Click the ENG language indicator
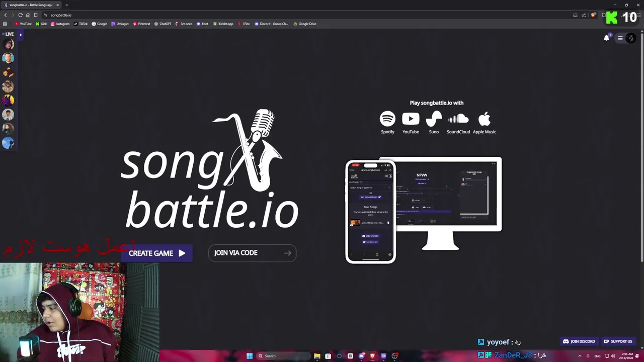The image size is (644, 362). (597, 356)
